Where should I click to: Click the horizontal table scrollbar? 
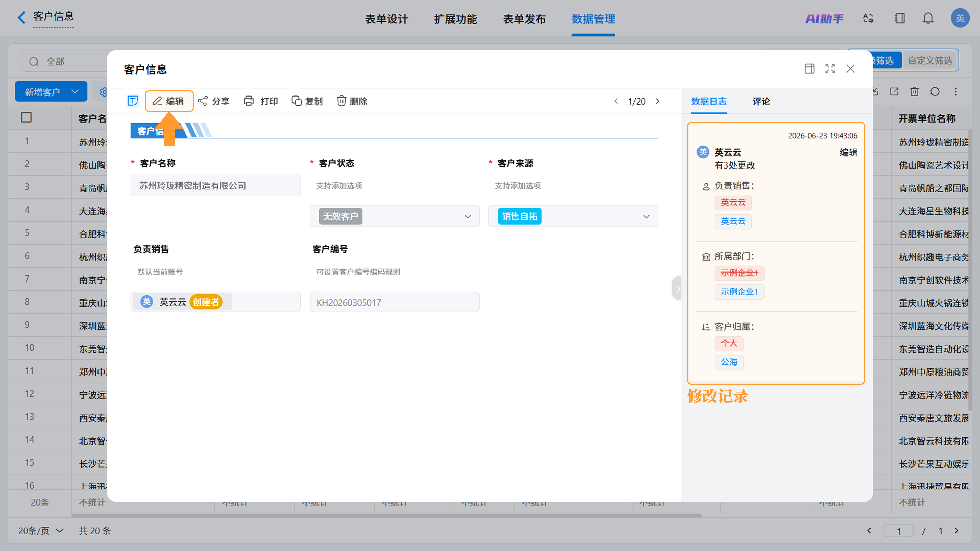pos(387,515)
